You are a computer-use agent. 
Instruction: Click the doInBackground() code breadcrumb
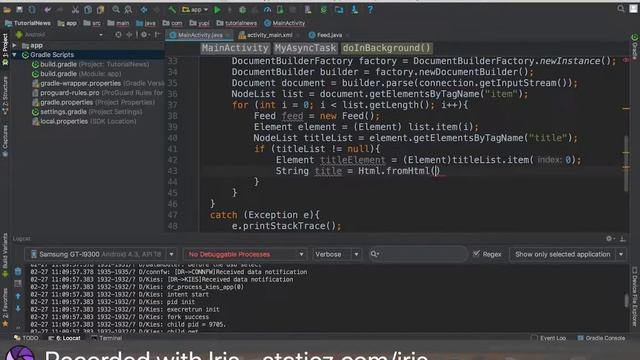[387, 48]
